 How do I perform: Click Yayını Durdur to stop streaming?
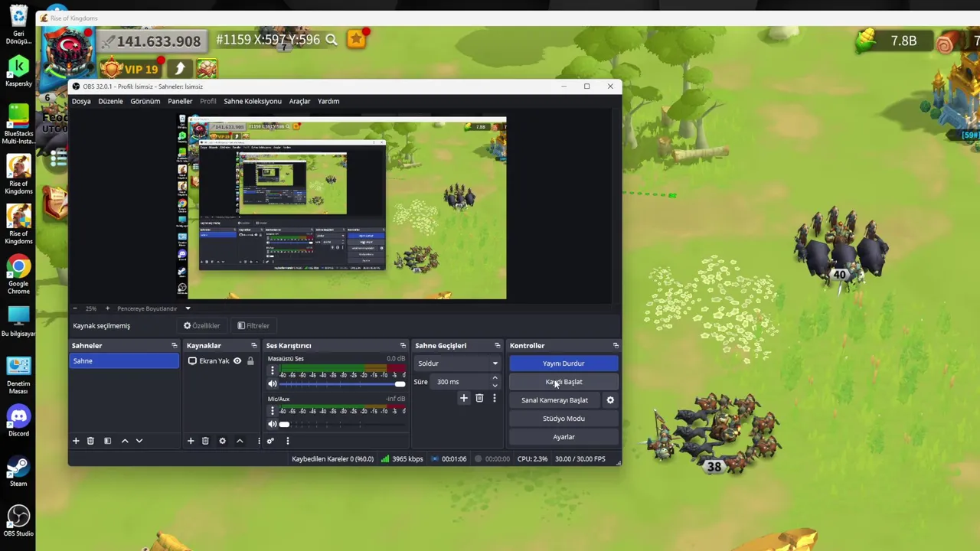click(563, 364)
